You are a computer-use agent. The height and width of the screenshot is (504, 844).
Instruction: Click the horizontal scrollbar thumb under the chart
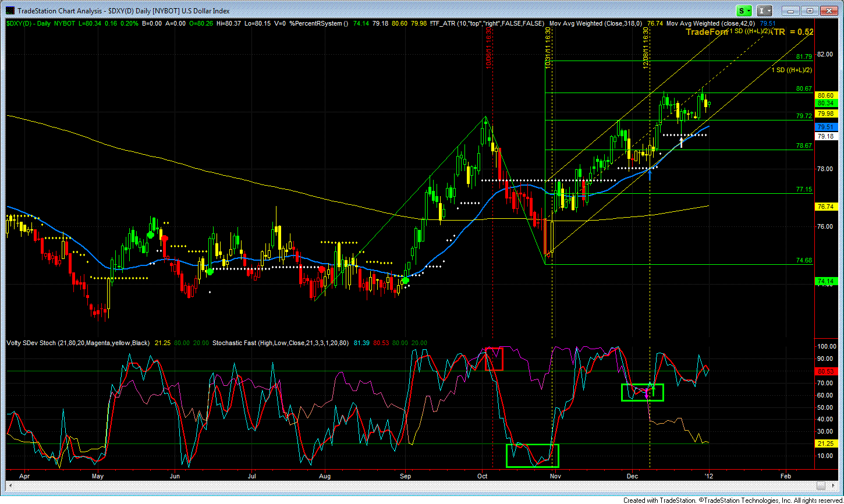coord(821,484)
